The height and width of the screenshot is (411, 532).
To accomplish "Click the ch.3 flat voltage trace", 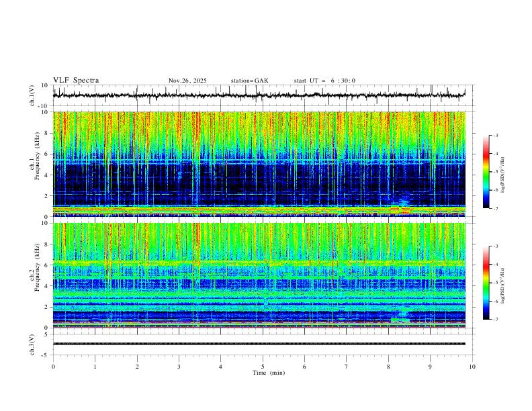I will pos(259,344).
